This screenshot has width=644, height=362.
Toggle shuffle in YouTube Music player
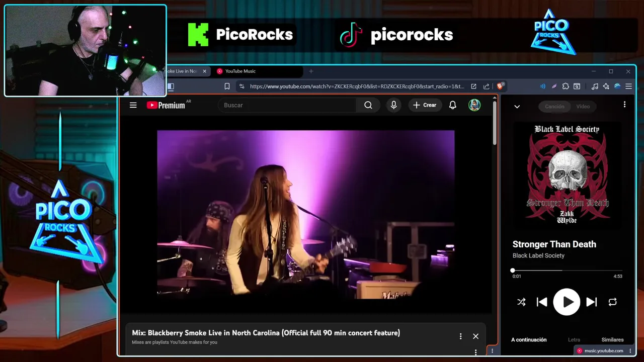click(521, 302)
